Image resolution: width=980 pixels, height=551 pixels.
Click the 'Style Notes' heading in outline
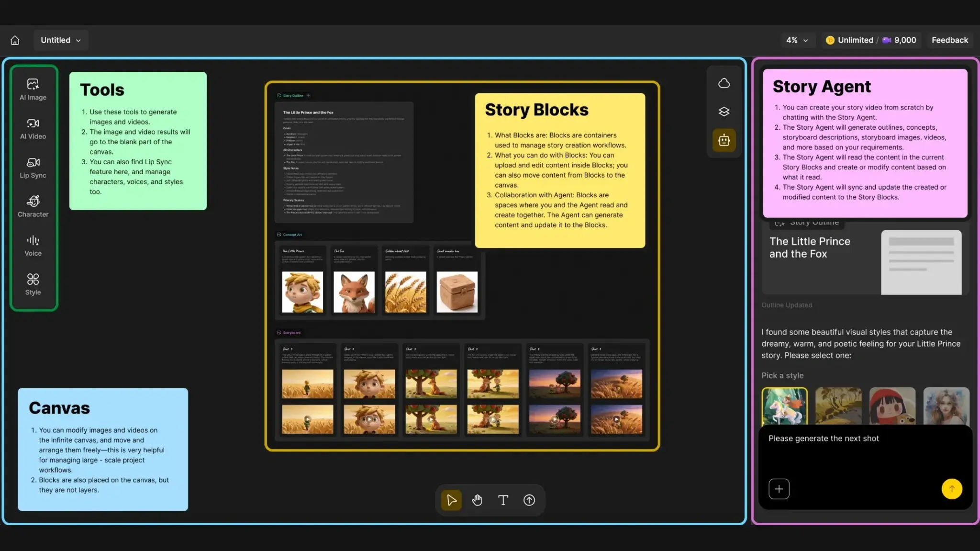pos(291,168)
